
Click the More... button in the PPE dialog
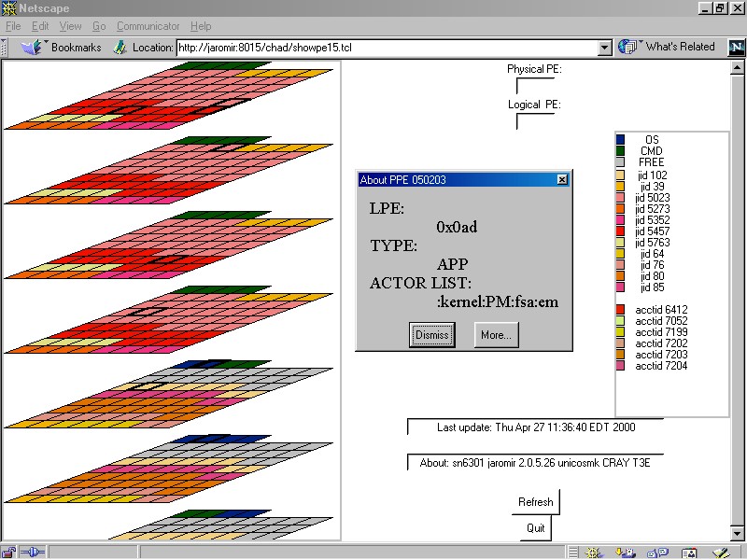click(496, 335)
